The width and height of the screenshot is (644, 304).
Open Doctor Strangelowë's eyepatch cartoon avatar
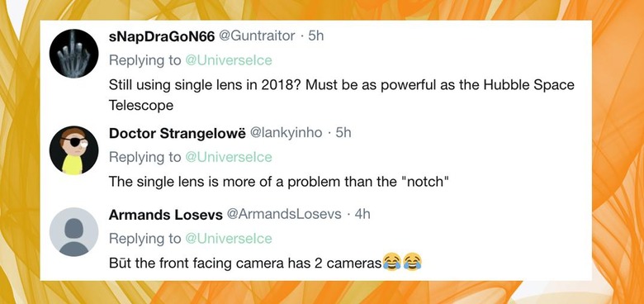(x=74, y=150)
